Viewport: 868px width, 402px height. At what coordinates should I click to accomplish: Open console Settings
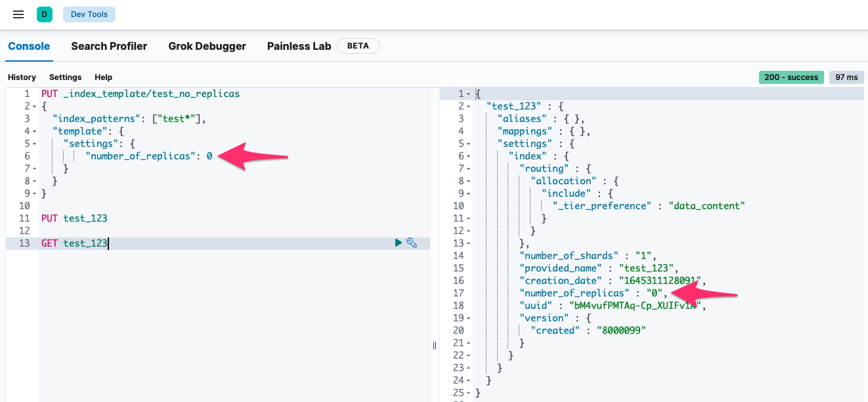coord(65,77)
